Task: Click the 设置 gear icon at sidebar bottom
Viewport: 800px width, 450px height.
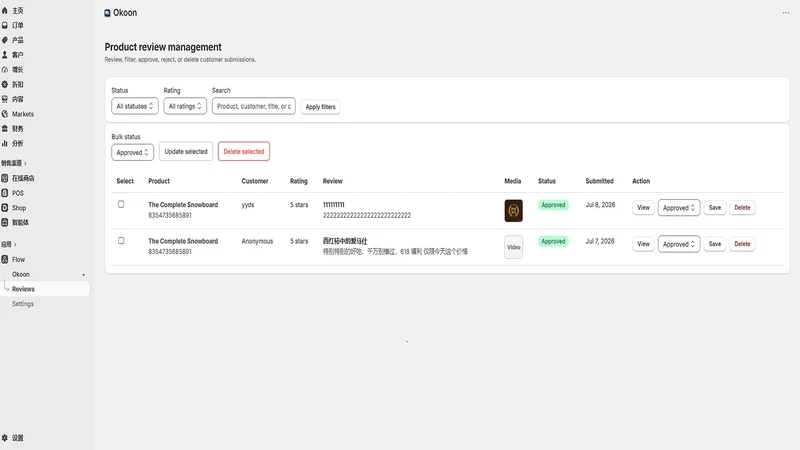Action: coord(5,438)
